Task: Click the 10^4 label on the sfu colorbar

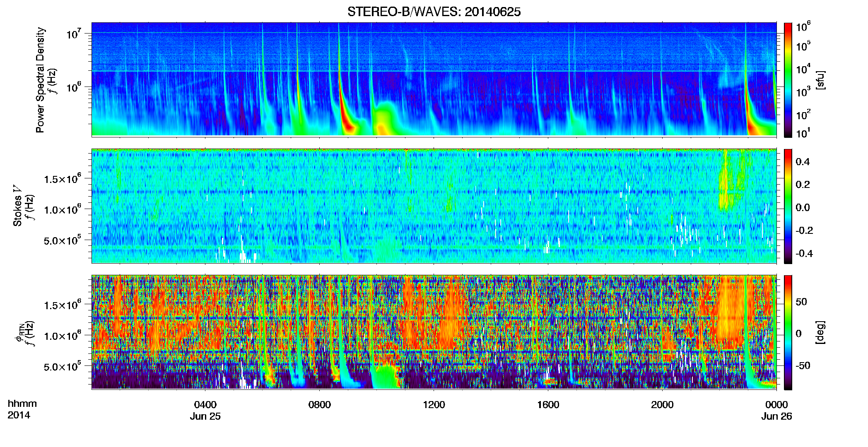Action: coord(803,69)
